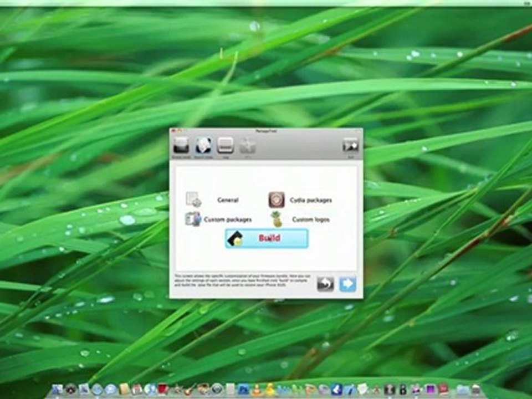
Task: Open the Custom logos pineapple section
Action: point(300,219)
